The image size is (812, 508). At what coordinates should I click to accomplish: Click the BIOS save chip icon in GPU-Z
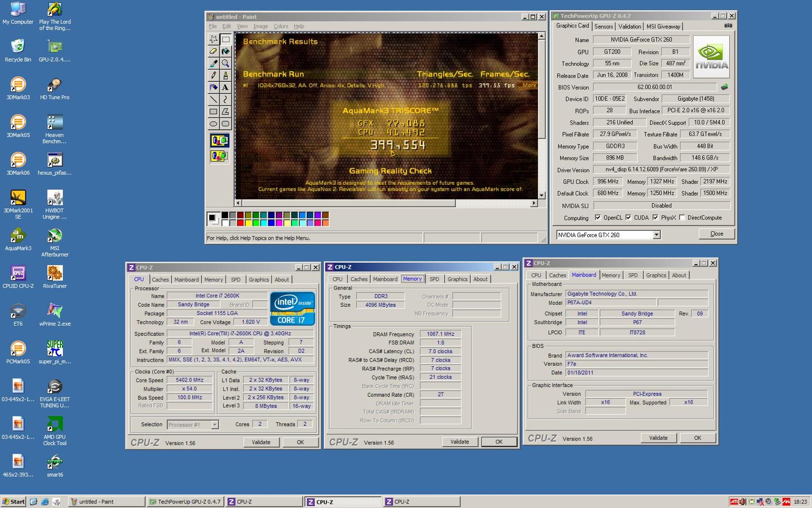pos(725,87)
